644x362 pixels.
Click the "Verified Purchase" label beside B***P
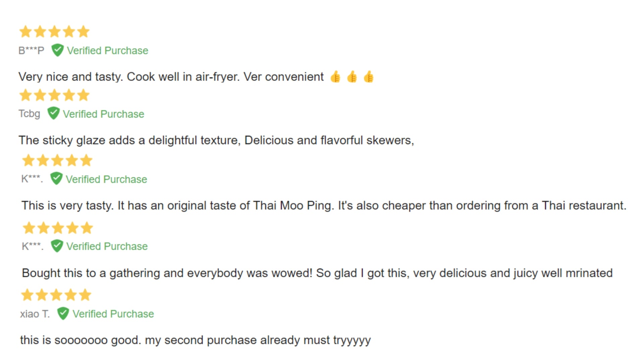107,51
